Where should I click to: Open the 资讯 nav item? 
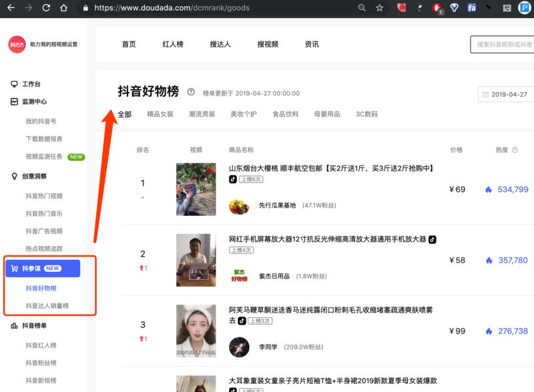click(x=312, y=44)
